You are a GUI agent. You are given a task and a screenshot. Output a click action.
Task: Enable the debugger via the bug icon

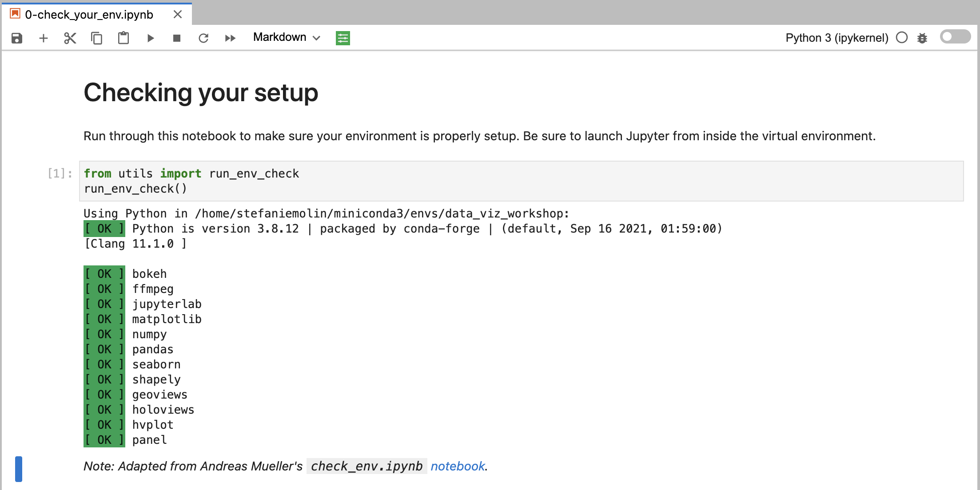click(922, 38)
